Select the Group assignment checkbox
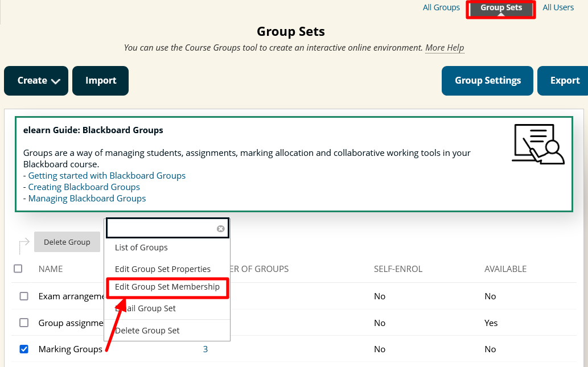Screen dimensions: 588x367 [x=23, y=323]
